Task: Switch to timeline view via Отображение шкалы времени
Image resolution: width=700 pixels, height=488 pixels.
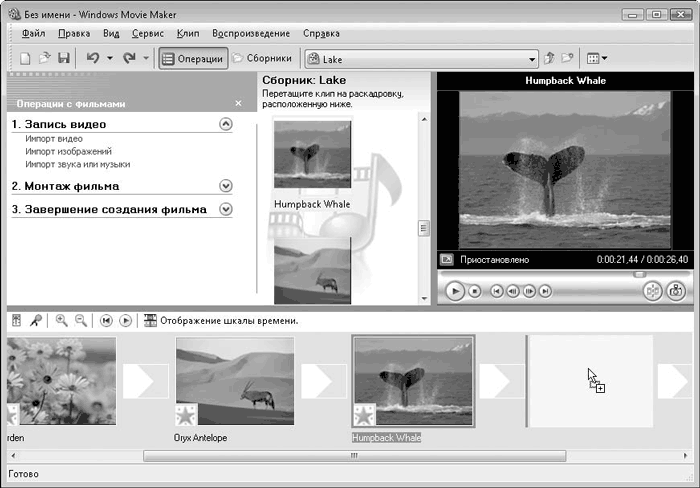Action: [220, 321]
